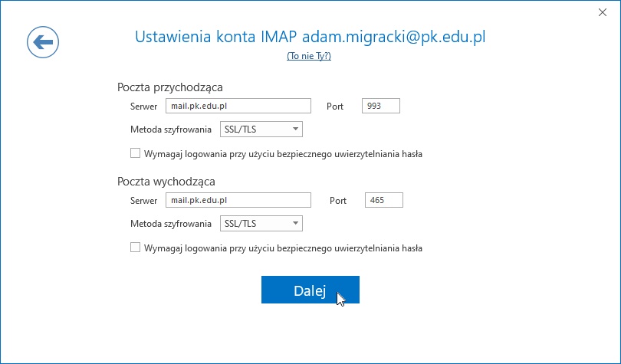This screenshot has width=621, height=364.
Task: Click the "To nie Ty?" link
Action: coord(309,56)
